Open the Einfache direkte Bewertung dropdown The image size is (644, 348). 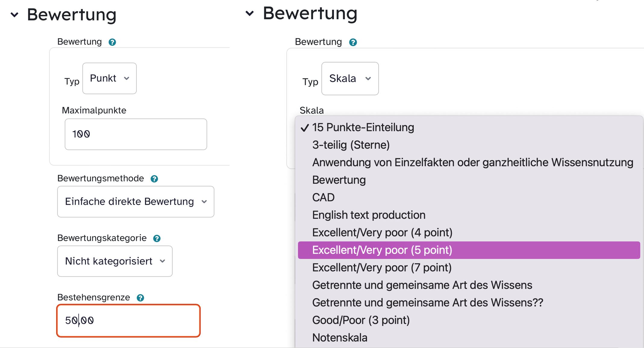136,201
